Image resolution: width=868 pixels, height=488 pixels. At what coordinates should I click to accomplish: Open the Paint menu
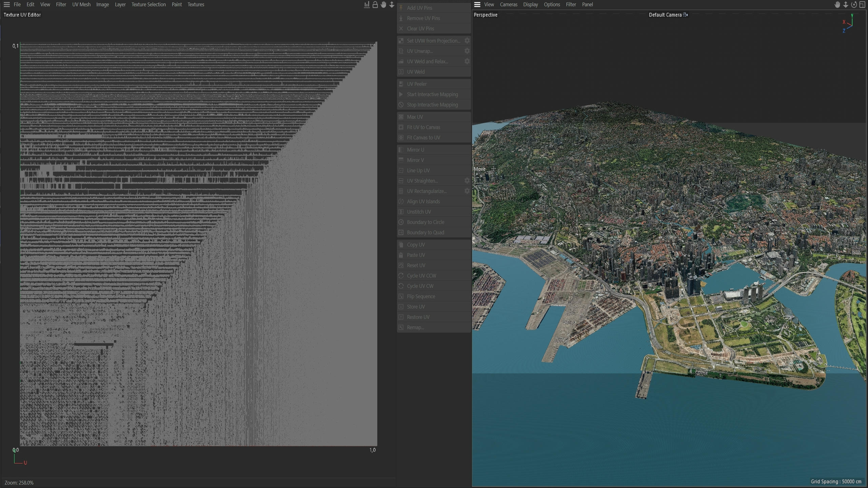pos(177,4)
